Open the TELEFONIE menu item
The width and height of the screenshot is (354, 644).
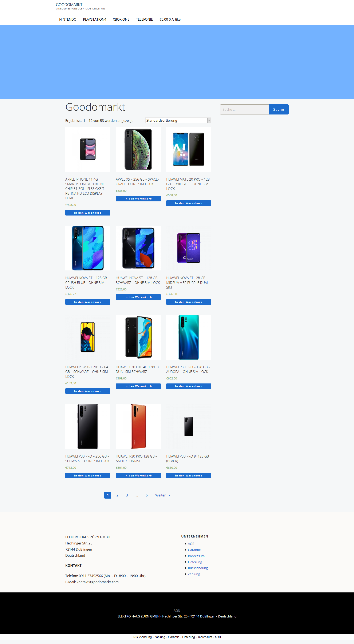(x=144, y=19)
